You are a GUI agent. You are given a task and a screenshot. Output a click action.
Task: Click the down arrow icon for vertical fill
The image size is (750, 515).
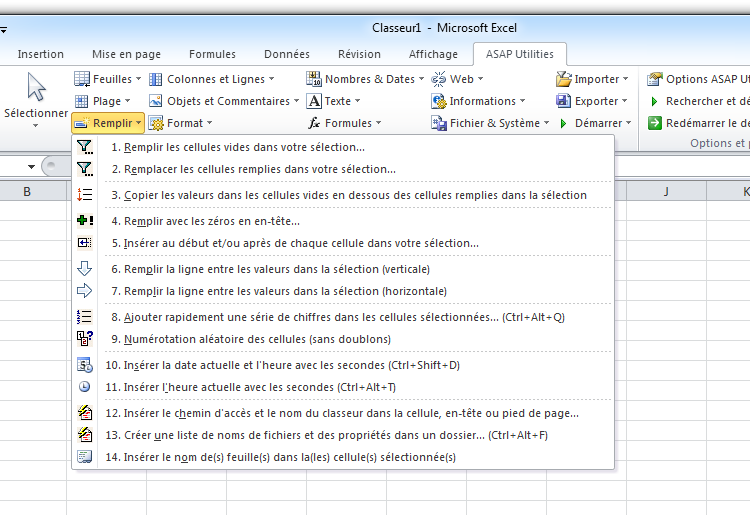click(85, 269)
